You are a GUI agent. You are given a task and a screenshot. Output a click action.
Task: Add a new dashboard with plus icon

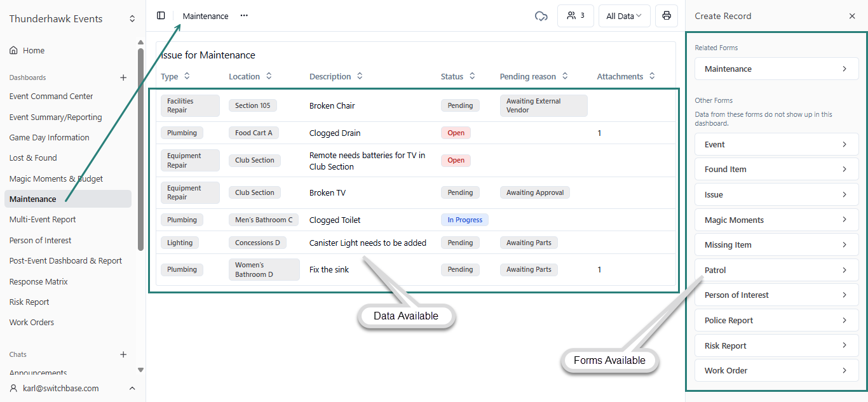(123, 77)
